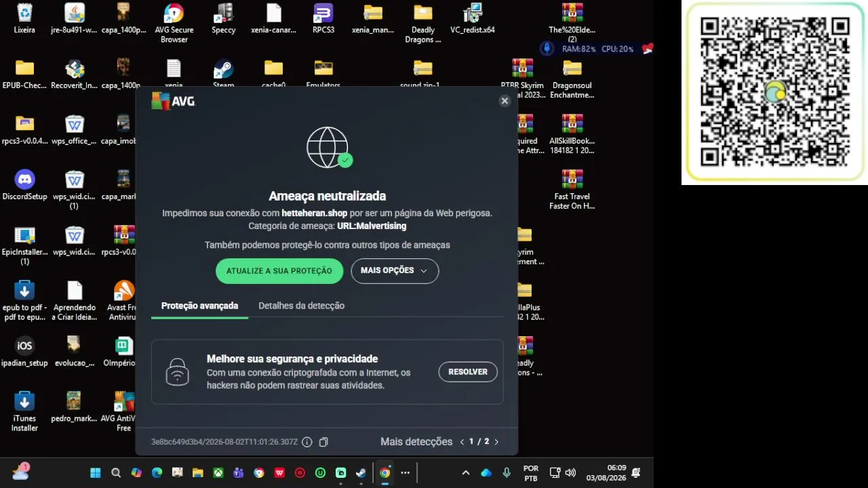Open File Explorer from taskbar
The width and height of the screenshot is (868, 488).
point(198,473)
